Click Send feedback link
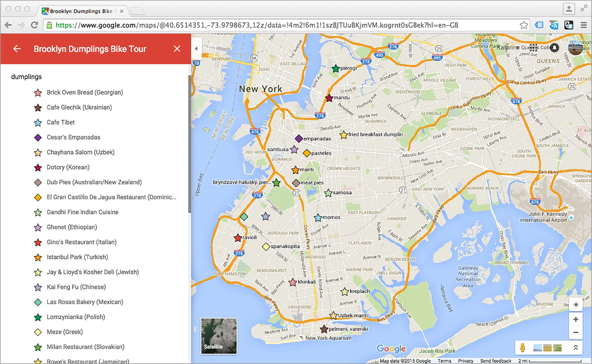This screenshot has height=364, width=592. [496, 361]
